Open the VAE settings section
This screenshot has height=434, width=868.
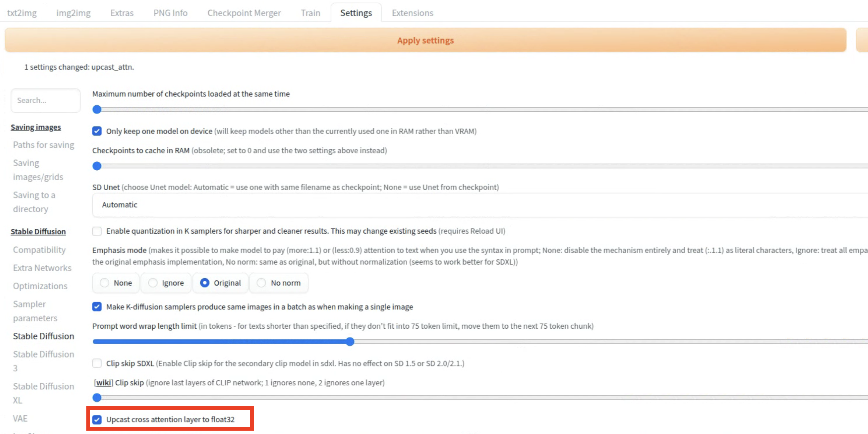pyautogui.click(x=20, y=418)
